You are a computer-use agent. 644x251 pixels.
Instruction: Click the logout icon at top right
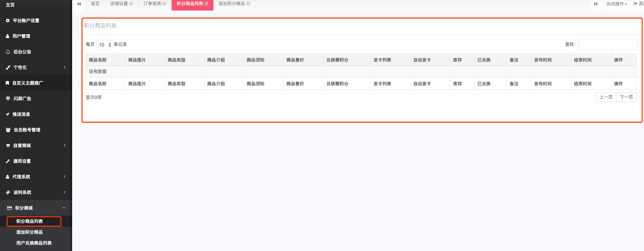635,4
